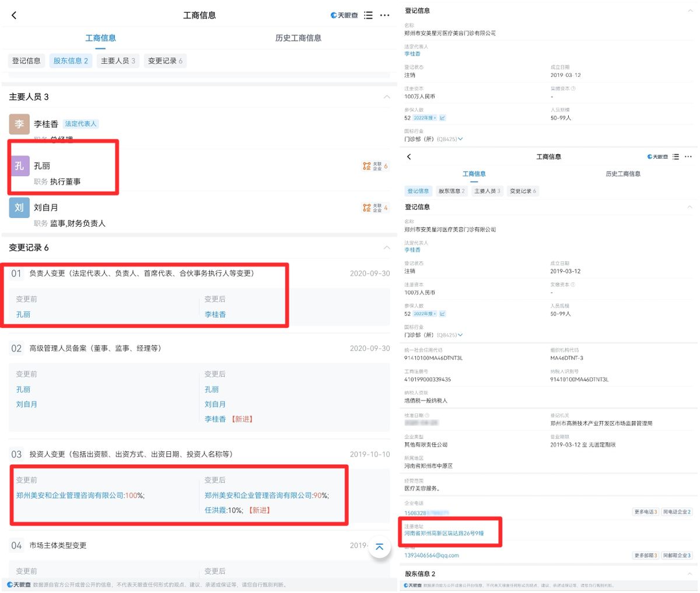Open the list menu icon in left screen header
The height and width of the screenshot is (593, 700).
coord(368,15)
